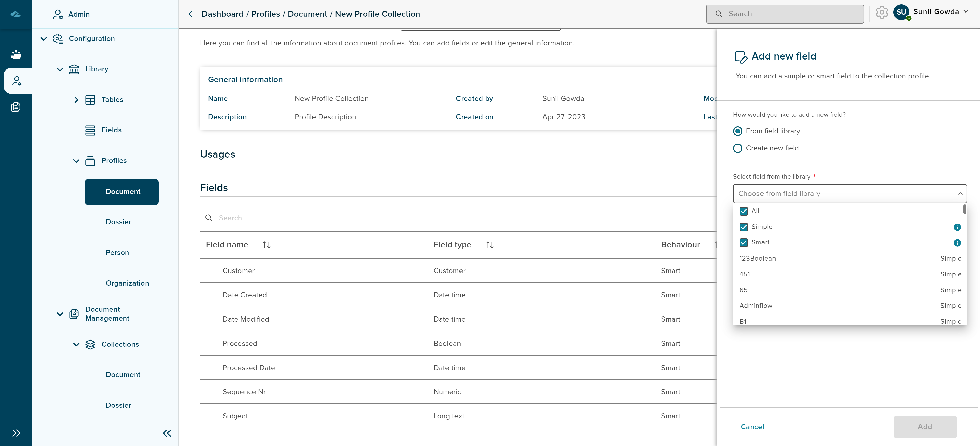Uncheck the All checkbox
The width and height of the screenshot is (980, 446).
pyautogui.click(x=743, y=211)
